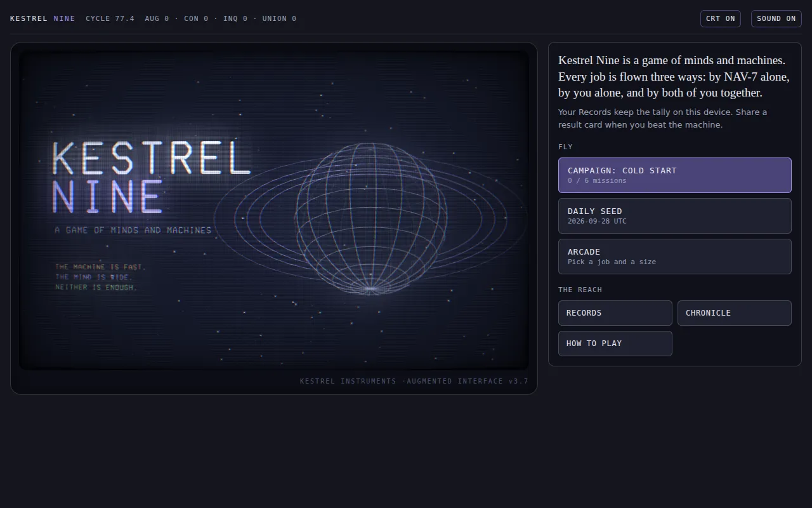Click THE REACH section heading
Image resolution: width=812 pixels, height=508 pixels.
(580, 290)
